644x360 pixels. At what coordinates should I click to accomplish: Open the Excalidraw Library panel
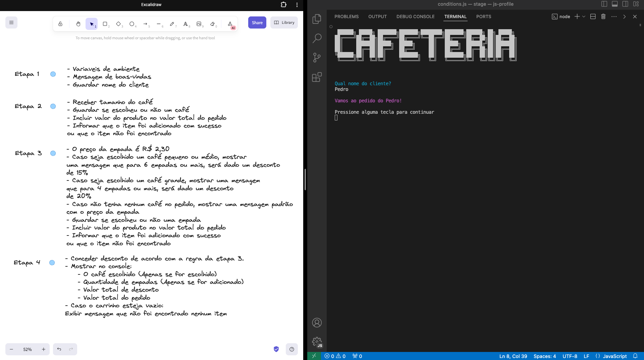pyautogui.click(x=284, y=22)
